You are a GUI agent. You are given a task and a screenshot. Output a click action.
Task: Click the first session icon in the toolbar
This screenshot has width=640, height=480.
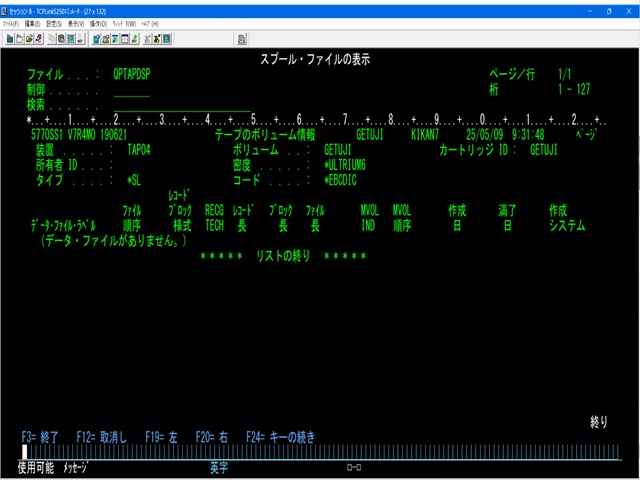tap(10, 38)
